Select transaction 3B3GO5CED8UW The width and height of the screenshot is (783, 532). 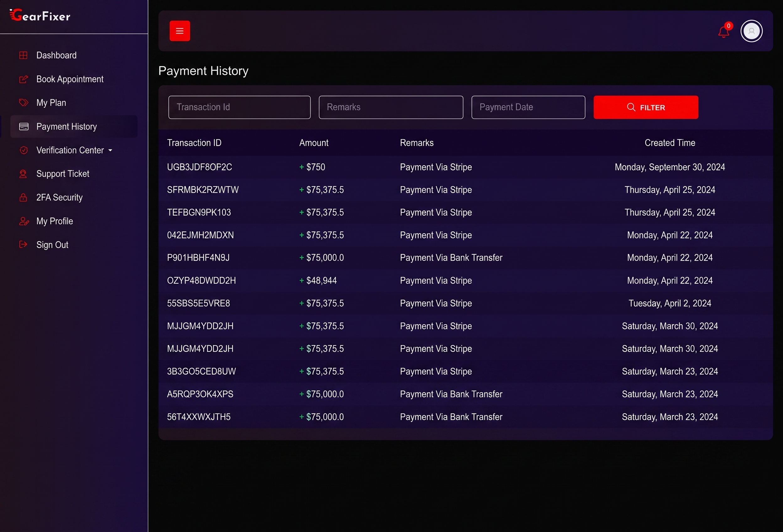[x=201, y=371]
